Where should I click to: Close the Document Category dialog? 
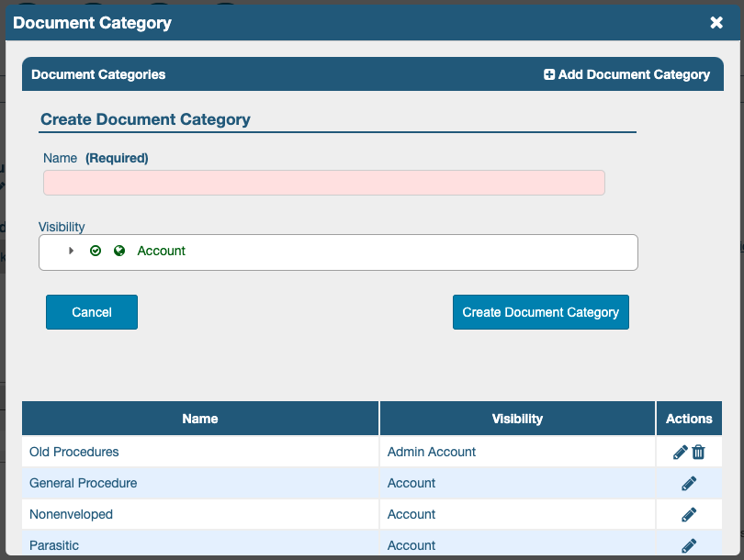click(x=716, y=23)
